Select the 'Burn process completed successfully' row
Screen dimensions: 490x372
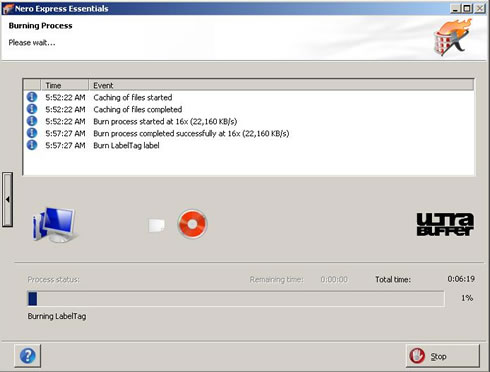click(x=248, y=133)
